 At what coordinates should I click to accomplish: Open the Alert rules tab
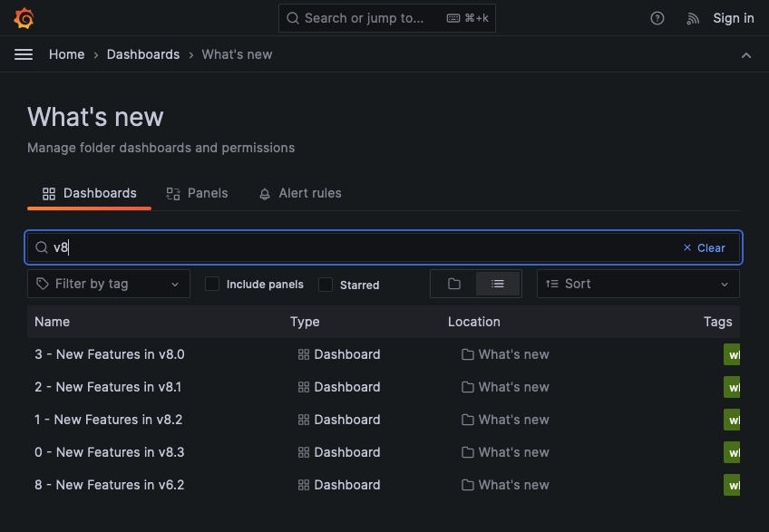(300, 193)
